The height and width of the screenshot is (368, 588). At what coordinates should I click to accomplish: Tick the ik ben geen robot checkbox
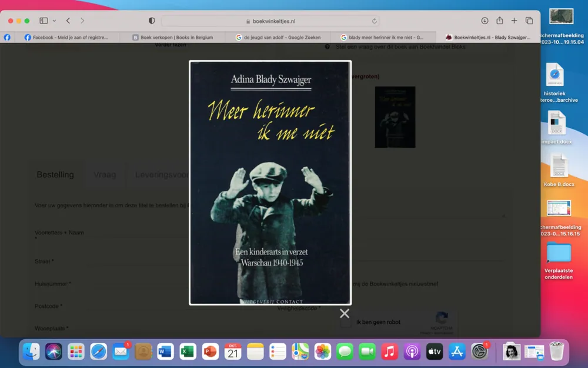pos(346,322)
